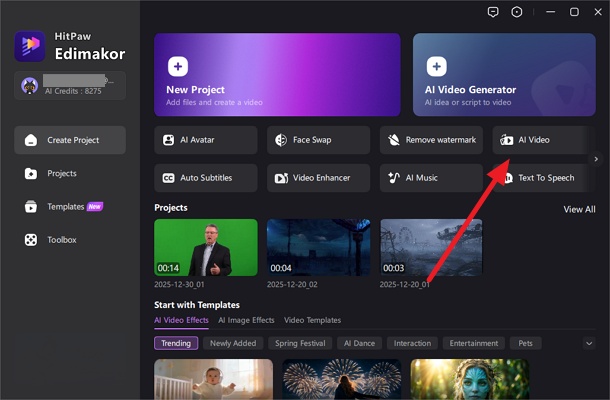The height and width of the screenshot is (400, 610).
Task: Open the feedback message icon in title bar
Action: [x=491, y=12]
